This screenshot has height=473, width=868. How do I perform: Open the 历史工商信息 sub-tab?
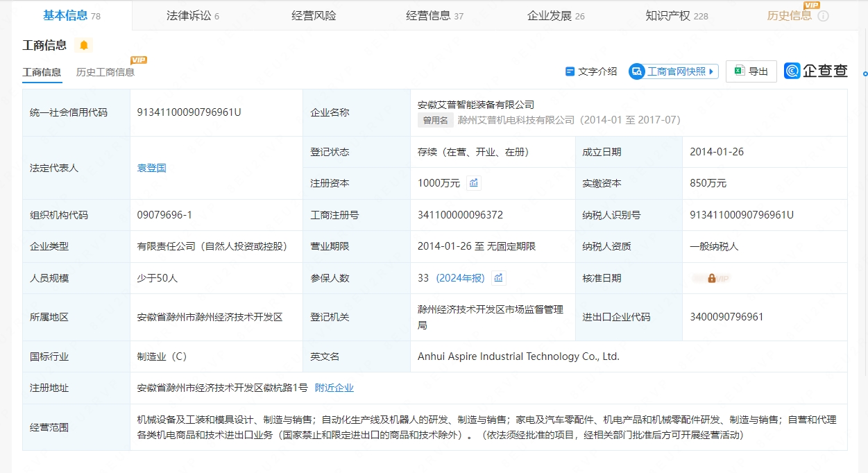(x=105, y=72)
